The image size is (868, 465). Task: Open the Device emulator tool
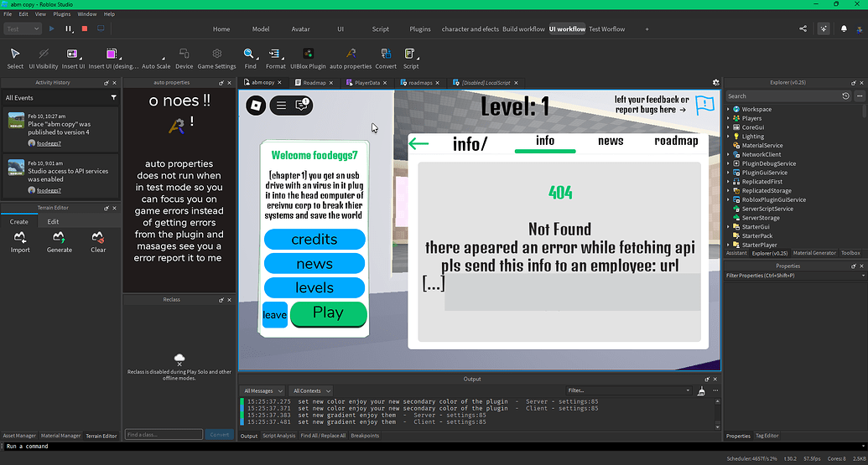click(x=184, y=58)
